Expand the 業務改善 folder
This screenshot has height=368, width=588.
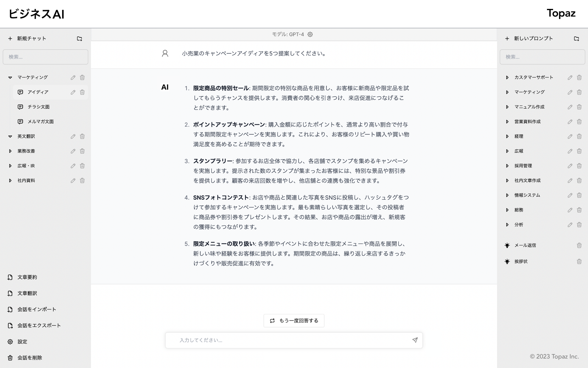10,151
